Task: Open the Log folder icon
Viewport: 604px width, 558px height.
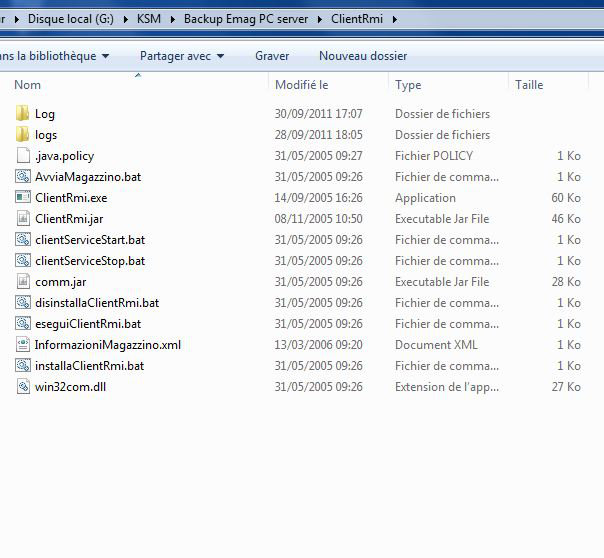Action: (x=23, y=114)
